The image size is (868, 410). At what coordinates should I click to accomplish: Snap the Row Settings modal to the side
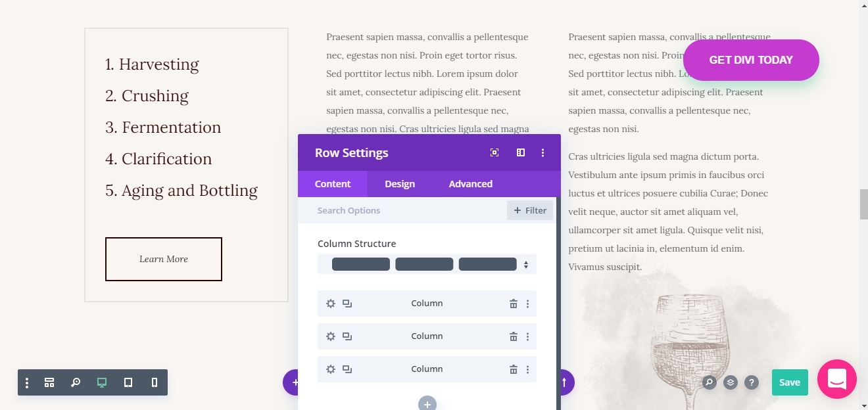[520, 152]
